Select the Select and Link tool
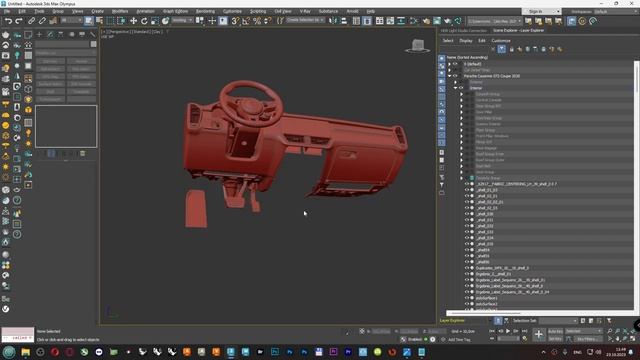Screen dimensions: 640x360 (x=31, y=21)
